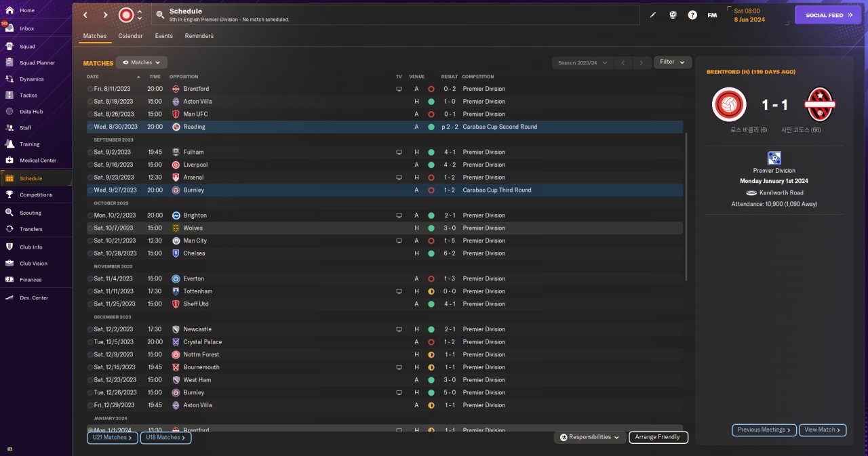Open the Season 2023/24 dropdown

583,62
